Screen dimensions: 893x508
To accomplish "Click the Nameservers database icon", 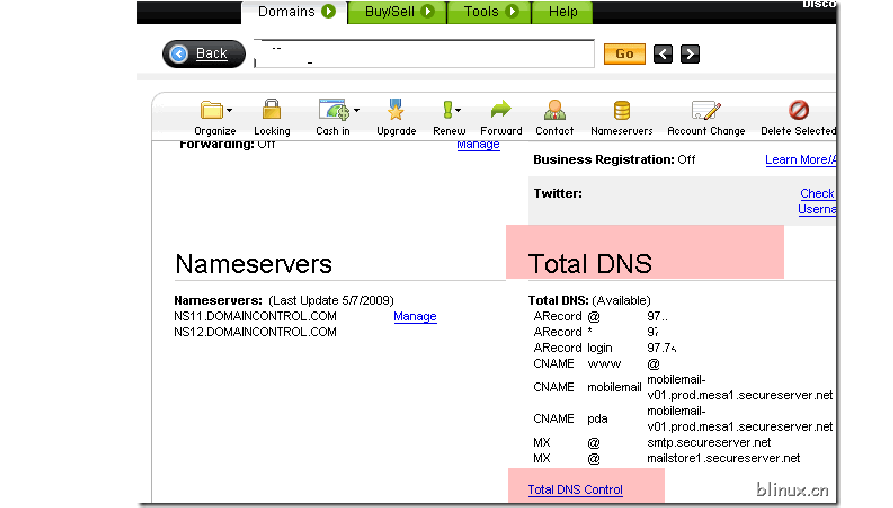I will click(621, 110).
